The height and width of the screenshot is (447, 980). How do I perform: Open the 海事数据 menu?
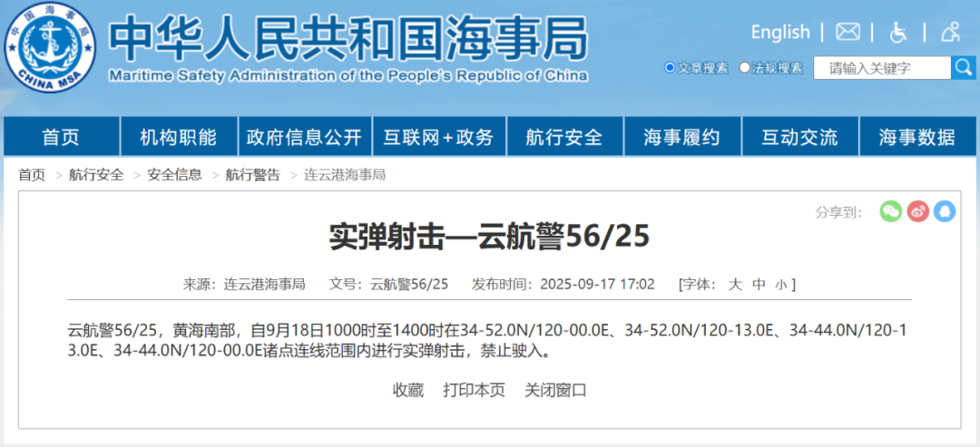pos(916,137)
